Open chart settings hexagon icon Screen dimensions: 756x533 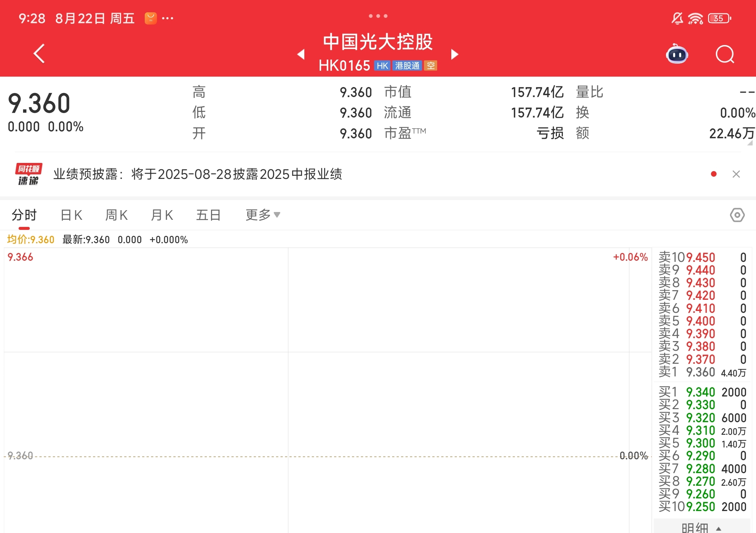pos(737,215)
